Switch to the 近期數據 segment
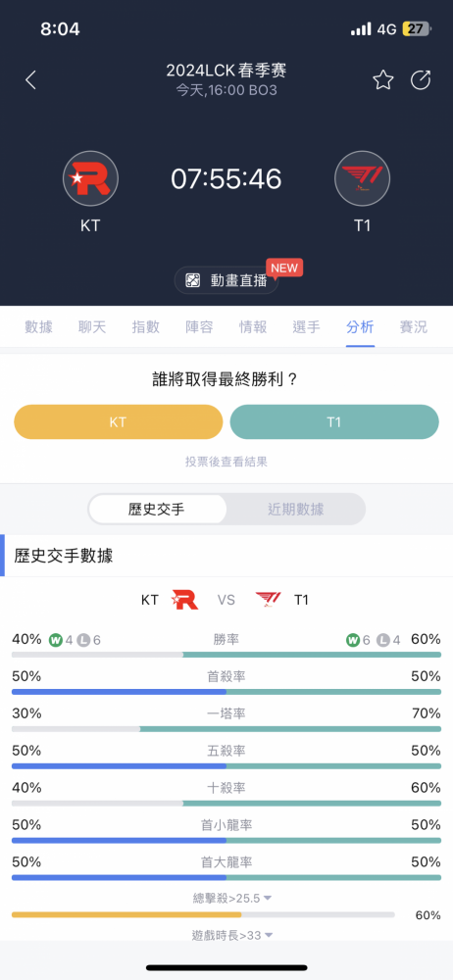Screen dimensions: 453x980 (295, 510)
